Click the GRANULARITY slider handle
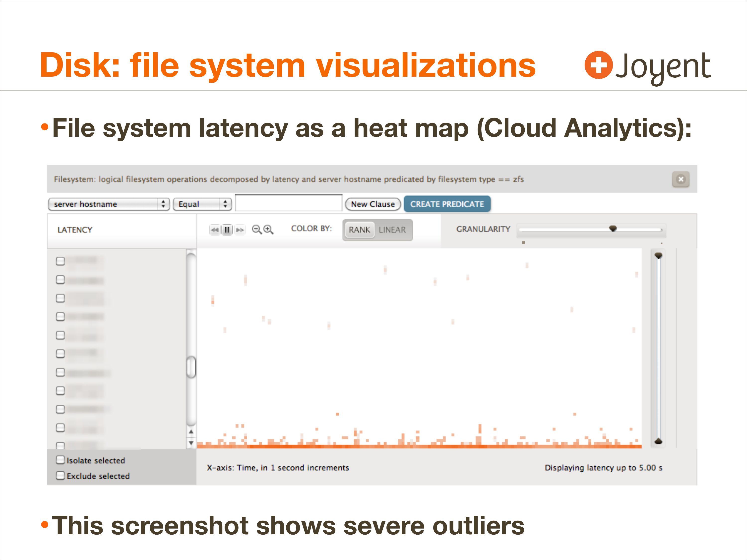This screenshot has height=560, width=747. pyautogui.click(x=613, y=228)
